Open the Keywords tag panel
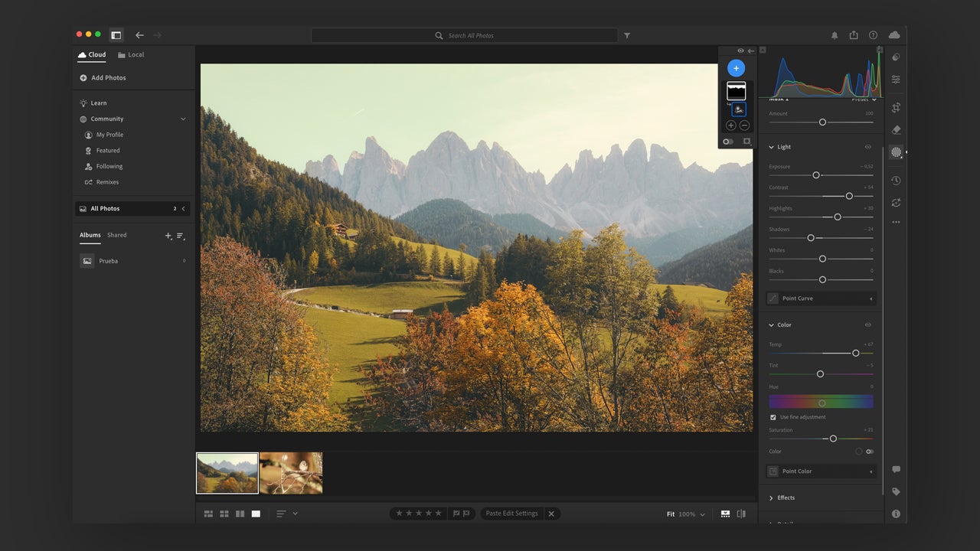The height and width of the screenshot is (551, 980). (x=896, y=491)
